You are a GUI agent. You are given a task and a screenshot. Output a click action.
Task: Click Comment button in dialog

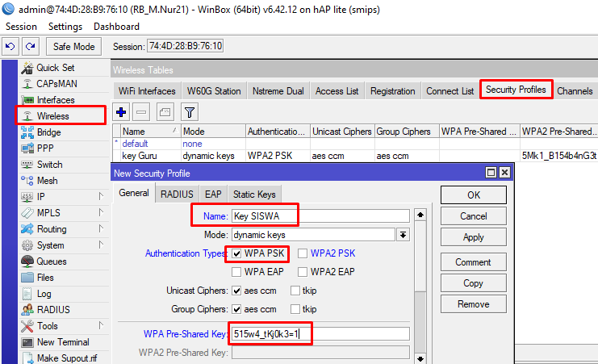coord(474,262)
